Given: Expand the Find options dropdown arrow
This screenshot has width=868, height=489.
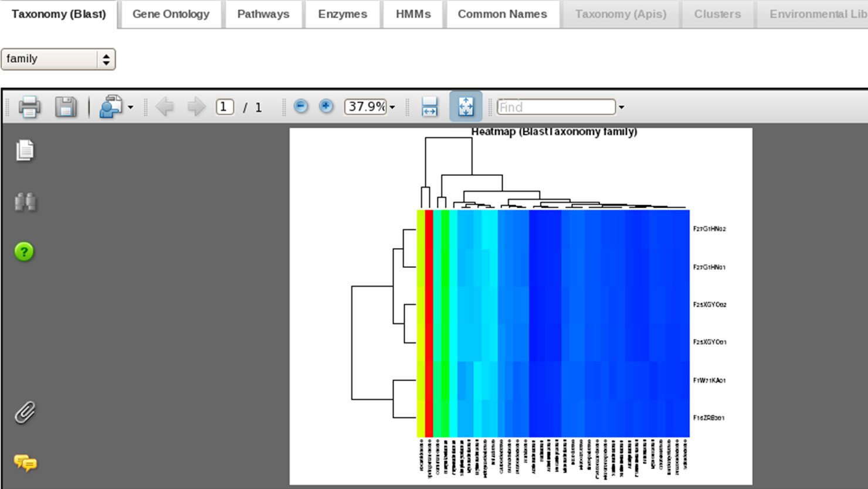Looking at the screenshot, I should coord(622,107).
